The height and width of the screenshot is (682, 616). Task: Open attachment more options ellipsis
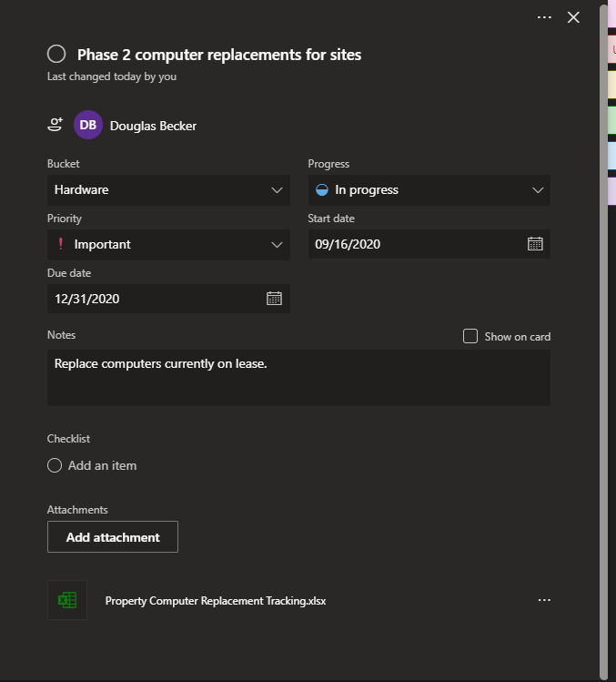544,600
